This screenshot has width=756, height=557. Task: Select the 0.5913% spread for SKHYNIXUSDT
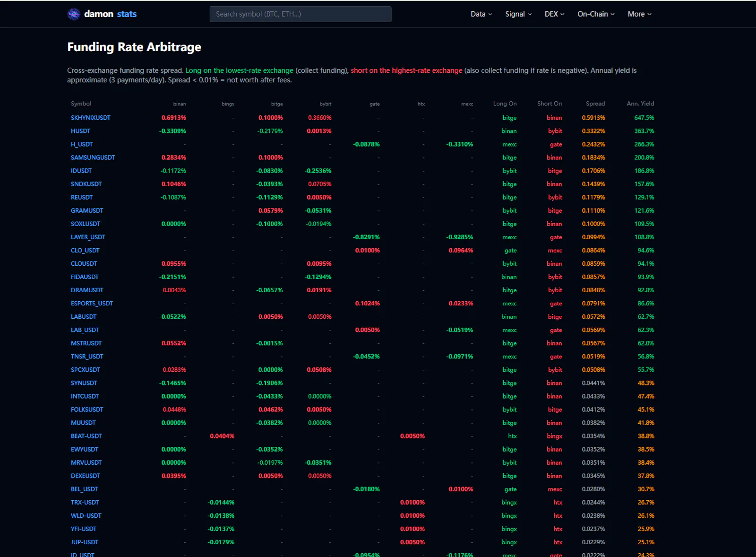point(593,118)
